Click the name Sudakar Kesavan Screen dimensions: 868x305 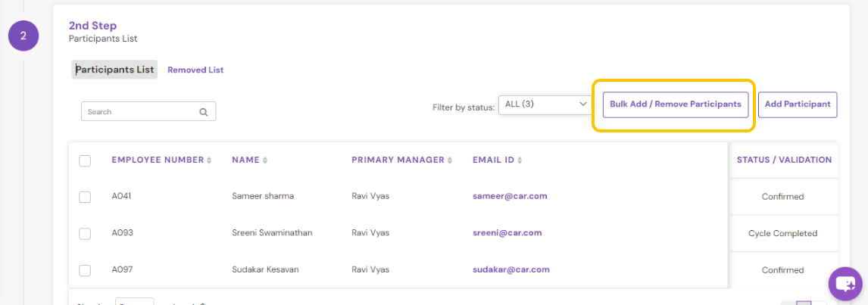point(265,270)
